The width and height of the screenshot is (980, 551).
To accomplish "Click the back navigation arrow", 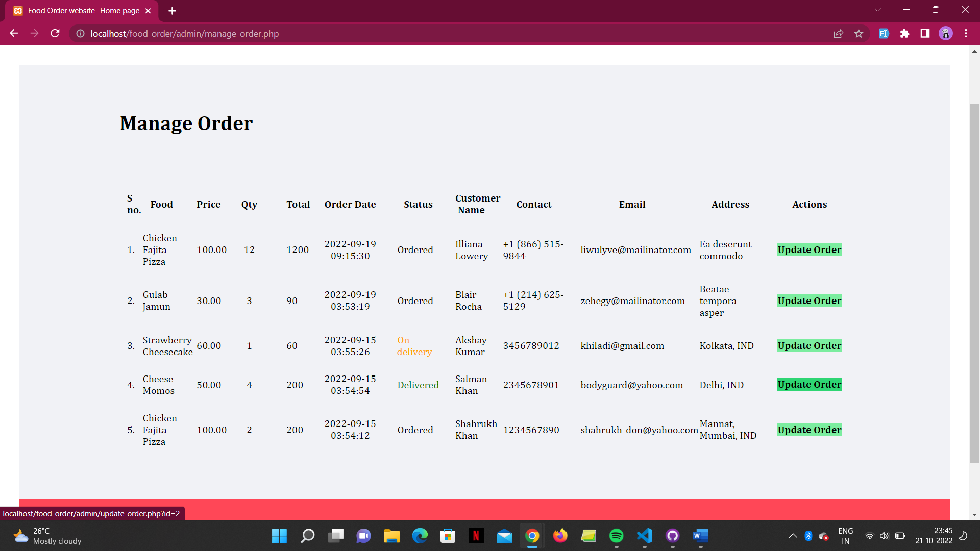I will click(x=13, y=33).
